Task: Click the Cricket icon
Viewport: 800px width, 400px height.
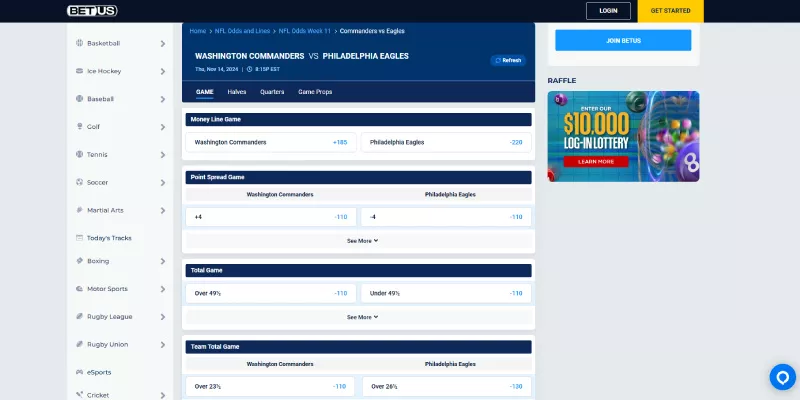Action: (x=79, y=395)
